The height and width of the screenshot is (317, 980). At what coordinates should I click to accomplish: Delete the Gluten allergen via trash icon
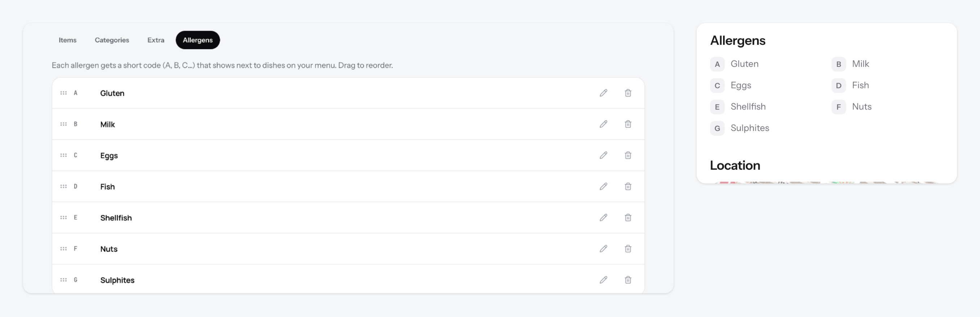(x=628, y=93)
